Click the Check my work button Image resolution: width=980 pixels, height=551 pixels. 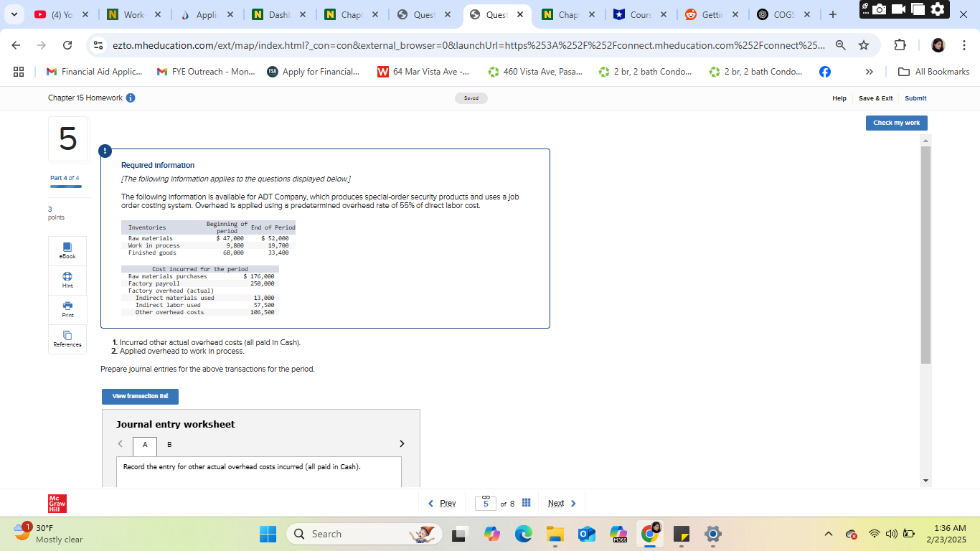tap(896, 123)
